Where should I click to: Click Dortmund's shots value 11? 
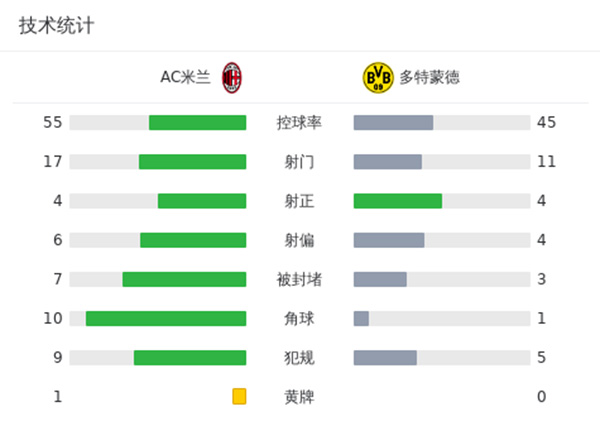pos(546,162)
